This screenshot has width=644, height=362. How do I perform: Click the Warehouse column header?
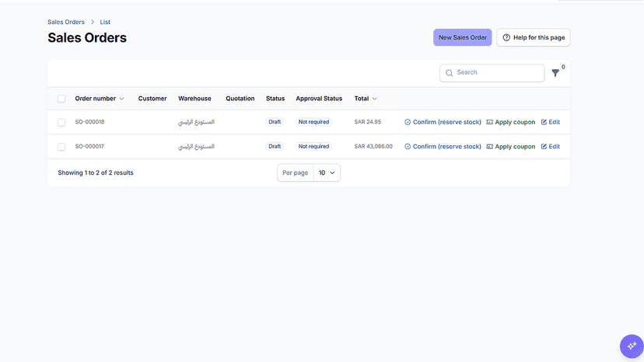point(194,99)
